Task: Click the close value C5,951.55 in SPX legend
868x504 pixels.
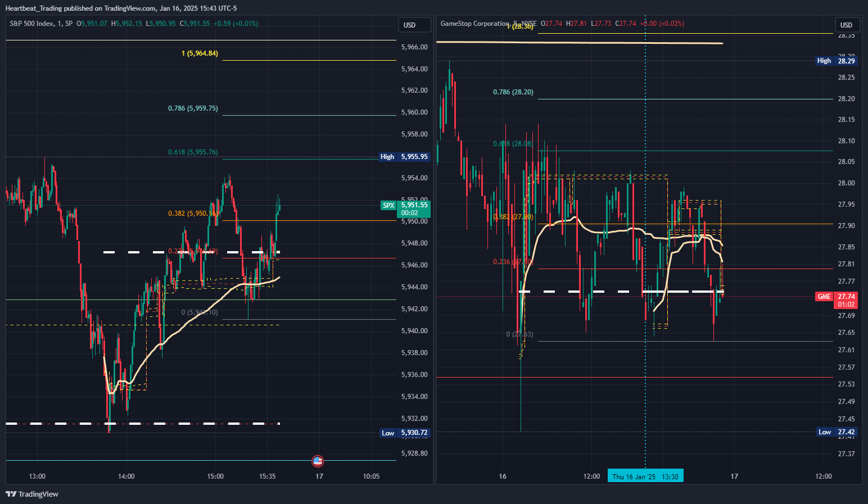Action: click(195, 24)
